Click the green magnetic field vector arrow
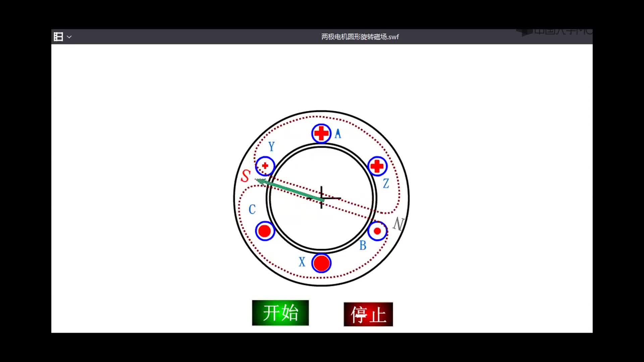 click(x=289, y=190)
